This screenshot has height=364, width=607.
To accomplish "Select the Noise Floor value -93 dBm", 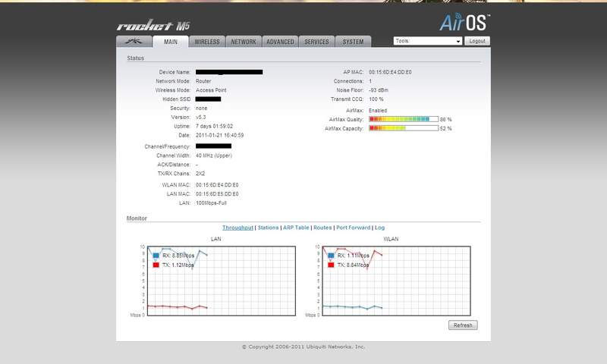I will click(x=379, y=90).
